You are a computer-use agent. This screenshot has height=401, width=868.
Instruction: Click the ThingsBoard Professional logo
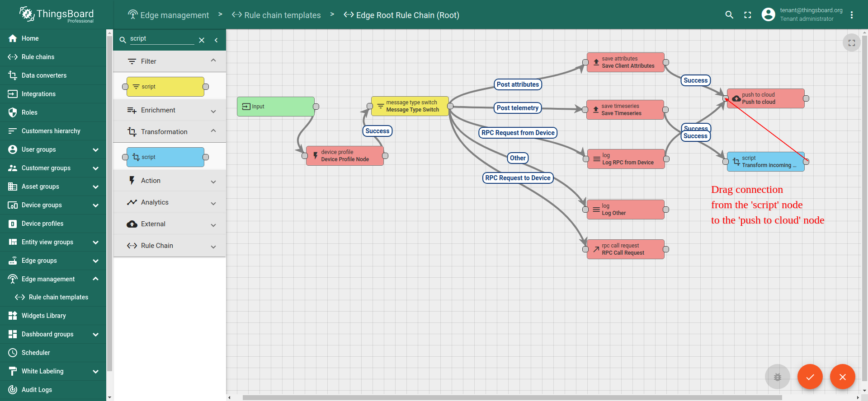pyautogui.click(x=57, y=15)
